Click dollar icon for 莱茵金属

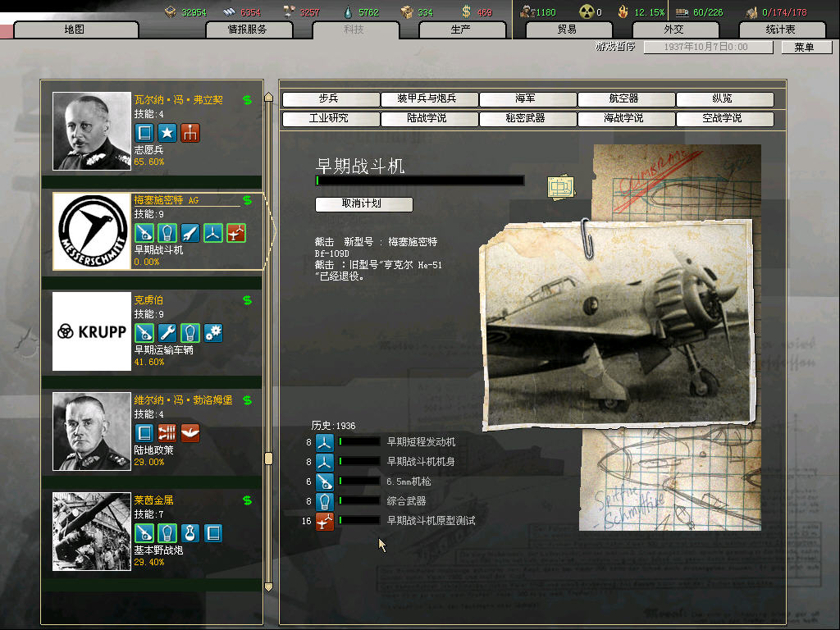(x=247, y=501)
